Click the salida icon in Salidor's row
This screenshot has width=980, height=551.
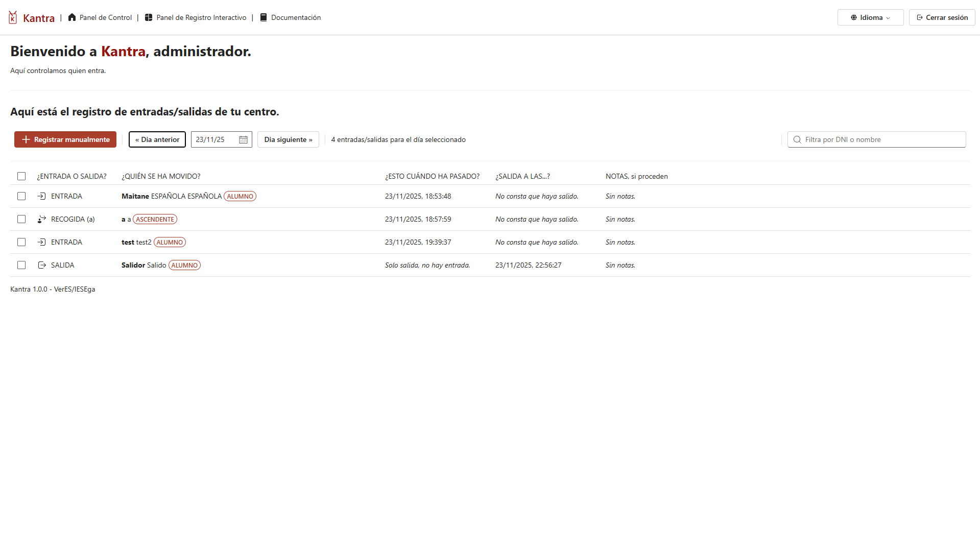coord(42,265)
